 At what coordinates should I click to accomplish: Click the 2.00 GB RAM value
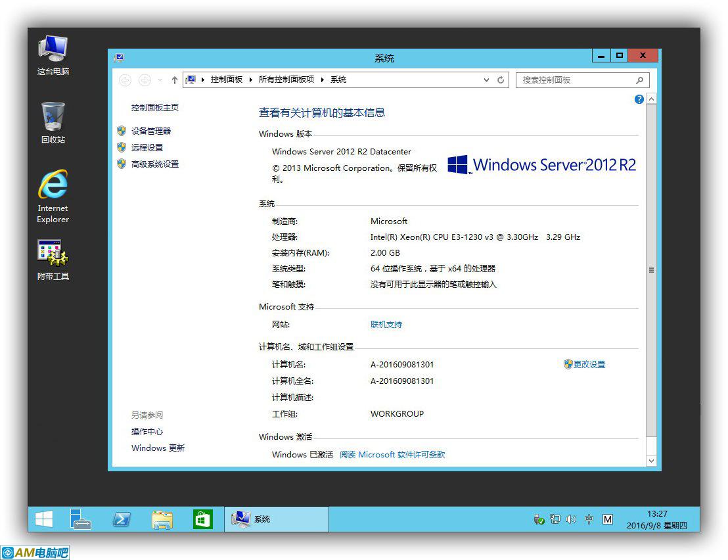click(385, 252)
